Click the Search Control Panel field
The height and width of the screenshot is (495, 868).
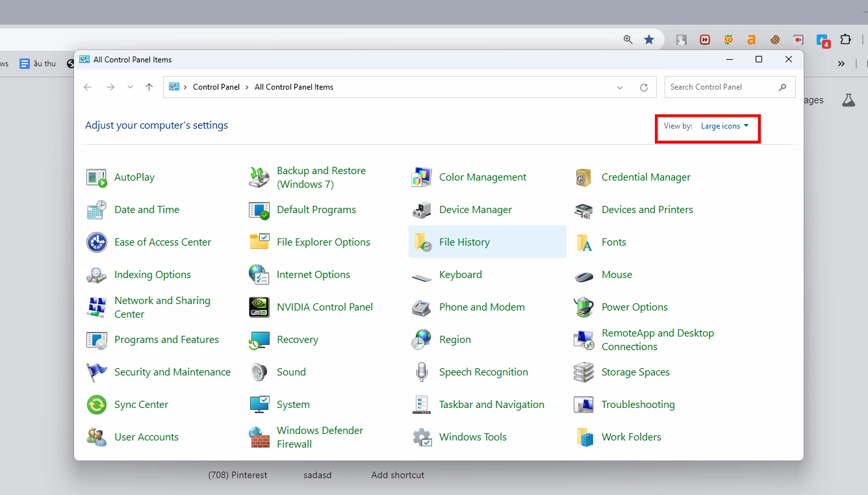(721, 87)
